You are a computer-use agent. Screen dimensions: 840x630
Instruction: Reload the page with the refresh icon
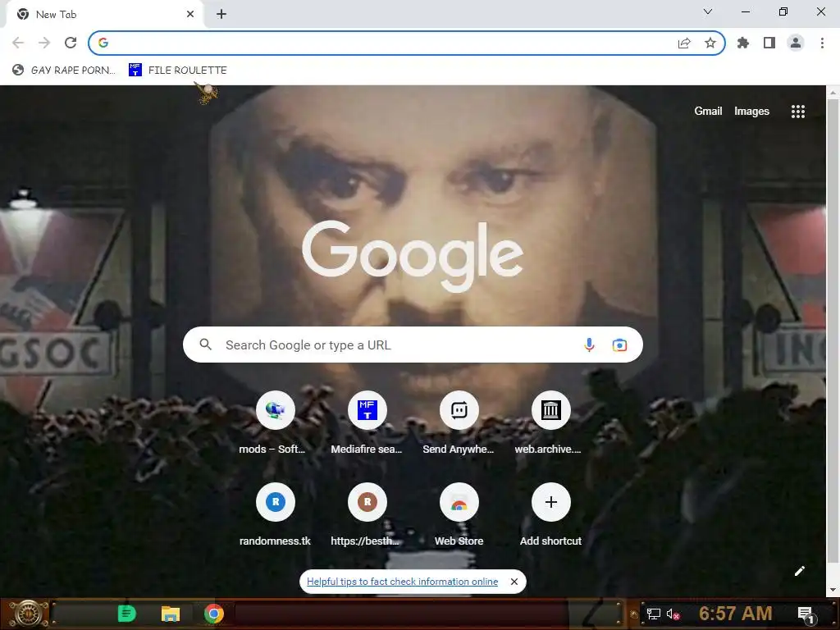pos(71,43)
